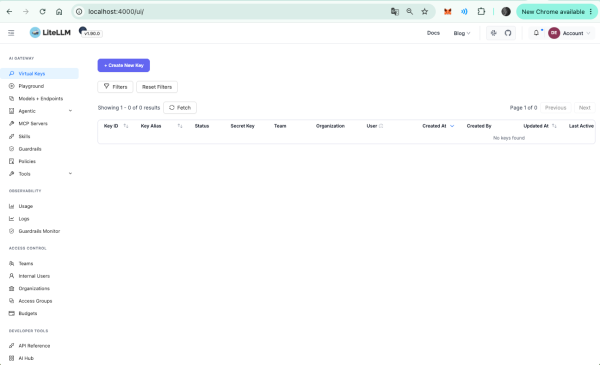Screen dimensions: 600x365
Task: Click the Slack community icon in the header
Action: click(x=494, y=33)
